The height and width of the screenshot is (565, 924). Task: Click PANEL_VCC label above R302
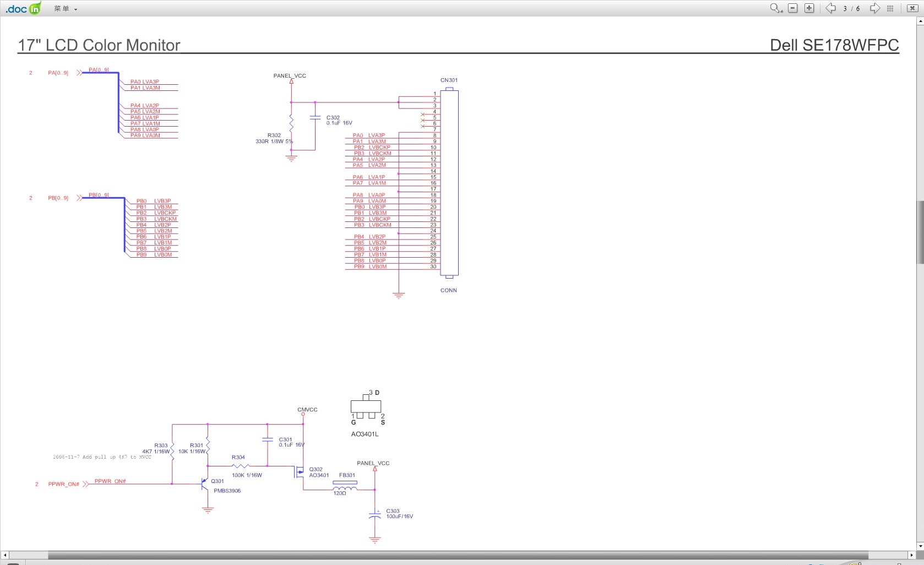pyautogui.click(x=290, y=76)
